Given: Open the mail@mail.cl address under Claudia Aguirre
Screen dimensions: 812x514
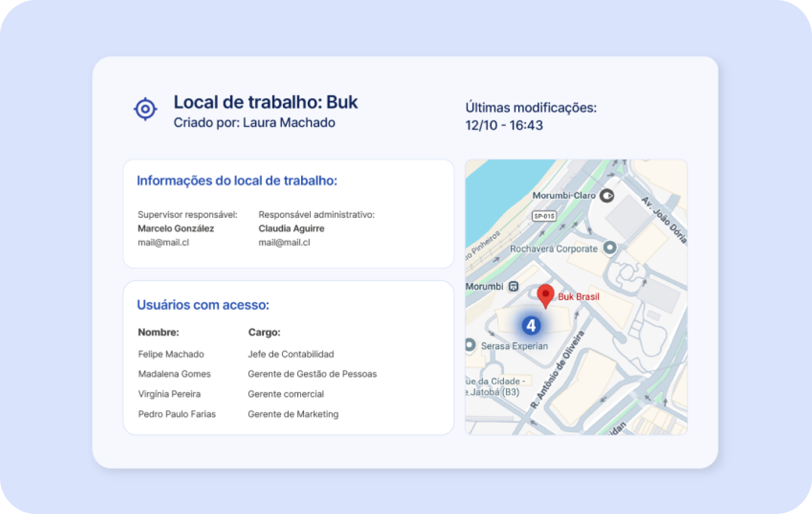Looking at the screenshot, I should [x=284, y=242].
